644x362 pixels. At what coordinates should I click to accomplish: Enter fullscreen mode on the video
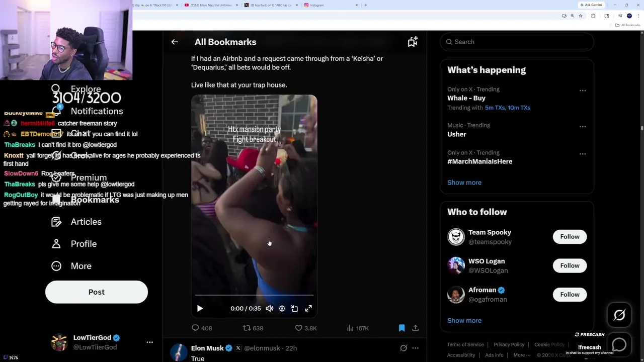tap(308, 309)
